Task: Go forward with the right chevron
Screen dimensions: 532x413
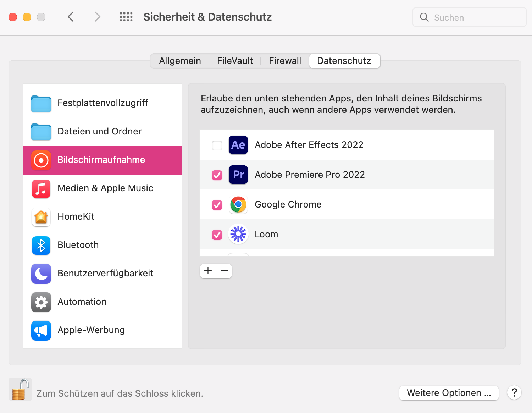Action: coord(97,17)
